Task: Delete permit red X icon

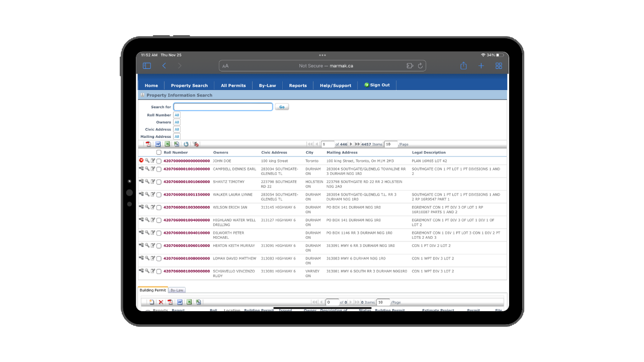Action: click(x=161, y=302)
